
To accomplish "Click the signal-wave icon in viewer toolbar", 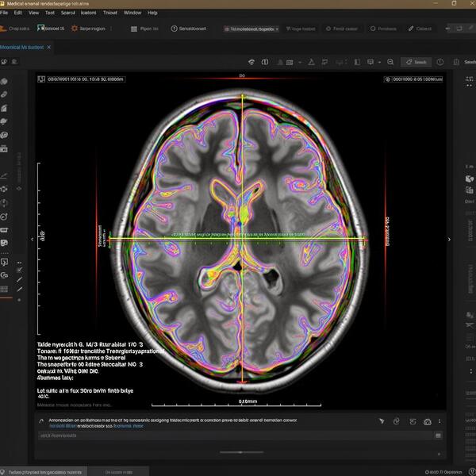I will point(251,62).
